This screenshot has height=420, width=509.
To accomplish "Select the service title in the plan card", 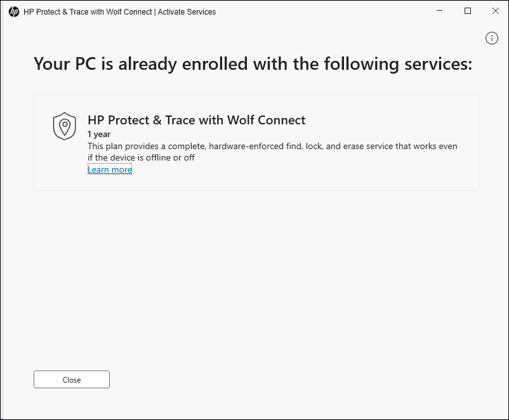I will (196, 120).
